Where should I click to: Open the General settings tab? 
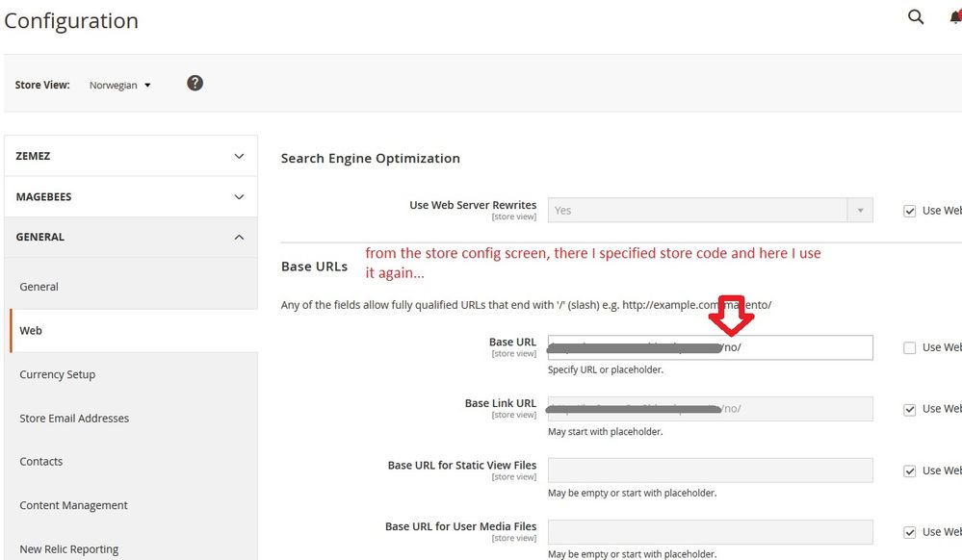coord(39,287)
